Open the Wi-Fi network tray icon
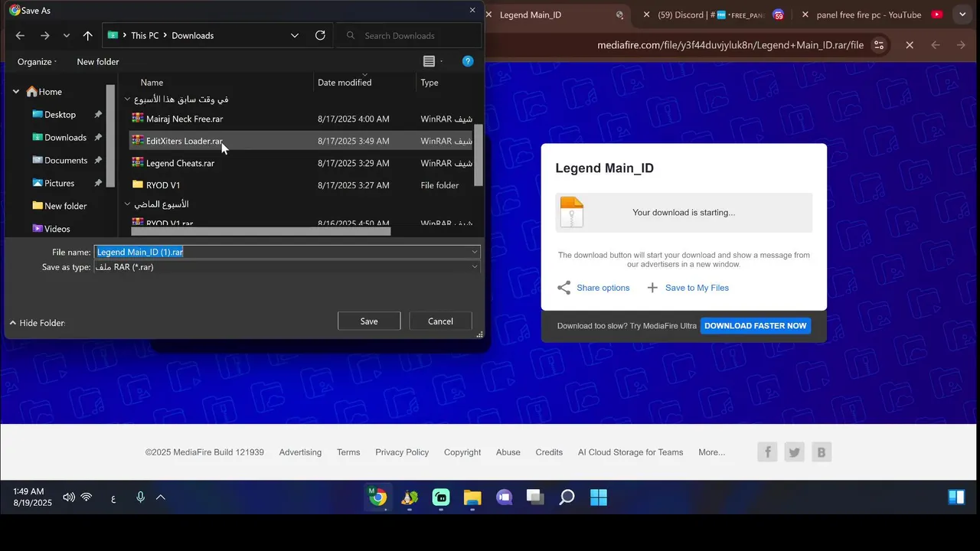980x551 pixels. pos(87,497)
